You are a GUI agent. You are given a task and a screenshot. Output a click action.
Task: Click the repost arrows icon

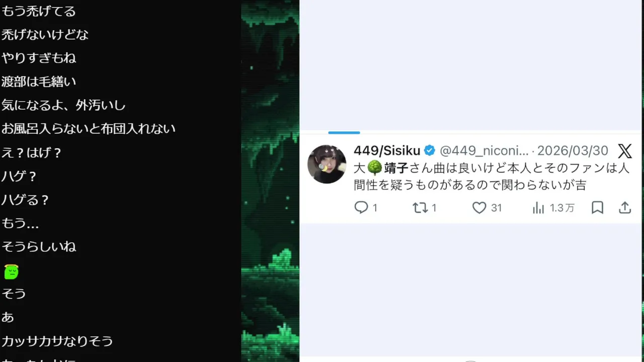[420, 208]
